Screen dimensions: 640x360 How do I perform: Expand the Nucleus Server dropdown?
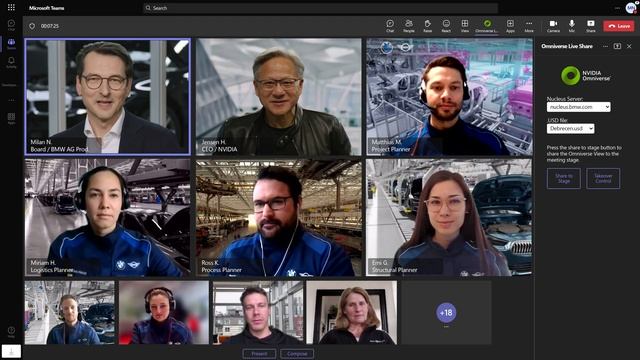coord(578,107)
